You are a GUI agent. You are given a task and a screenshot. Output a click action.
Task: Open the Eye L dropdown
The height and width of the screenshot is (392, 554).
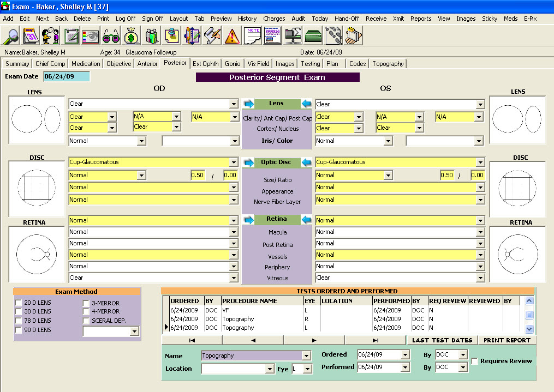click(308, 369)
